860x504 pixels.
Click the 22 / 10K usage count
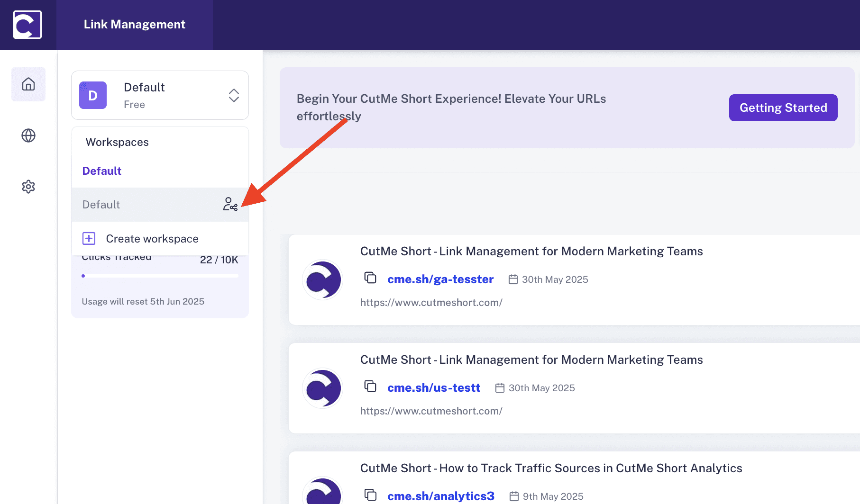tap(219, 260)
